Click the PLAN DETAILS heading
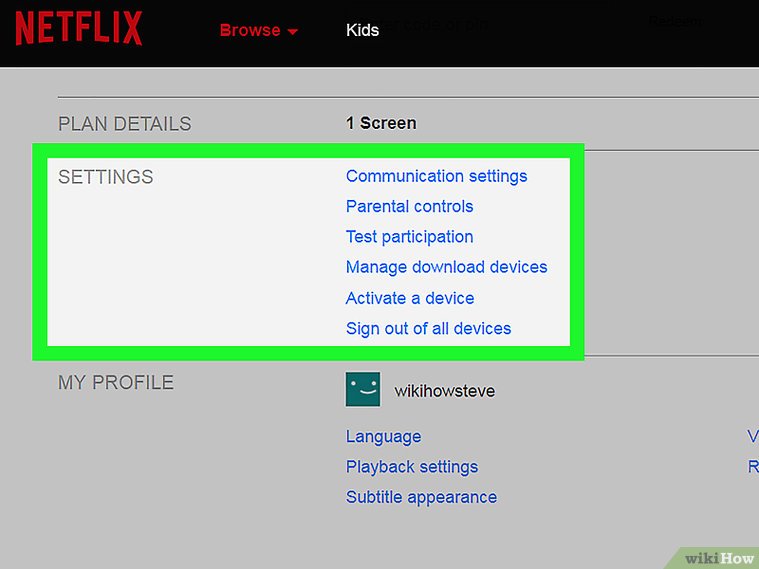Screen dimensions: 759x569 (124, 124)
